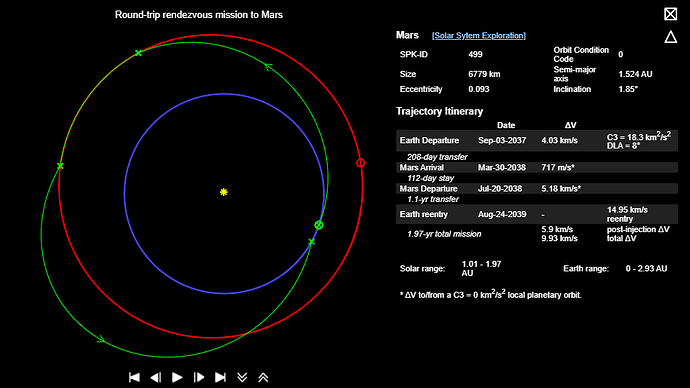Click the Trajectory Itinerary heading
This screenshot has width=690, height=388.
[x=439, y=111]
